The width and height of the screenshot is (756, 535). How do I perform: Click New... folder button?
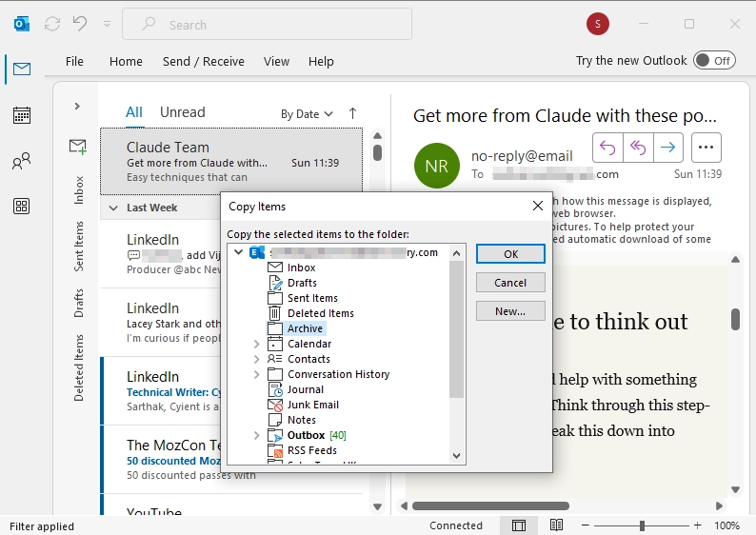click(510, 311)
